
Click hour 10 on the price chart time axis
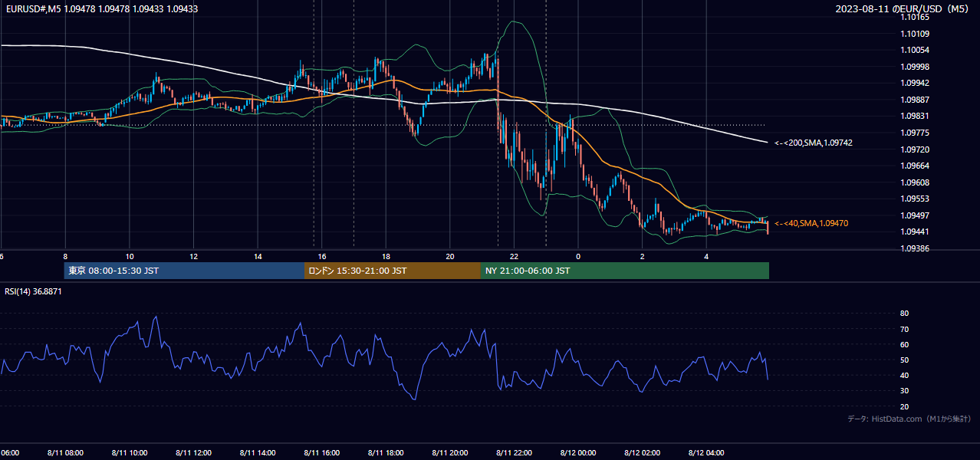pyautogui.click(x=130, y=256)
